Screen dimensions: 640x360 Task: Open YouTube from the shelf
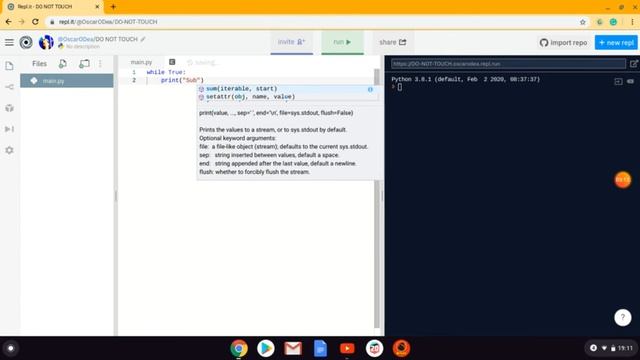coord(347,348)
